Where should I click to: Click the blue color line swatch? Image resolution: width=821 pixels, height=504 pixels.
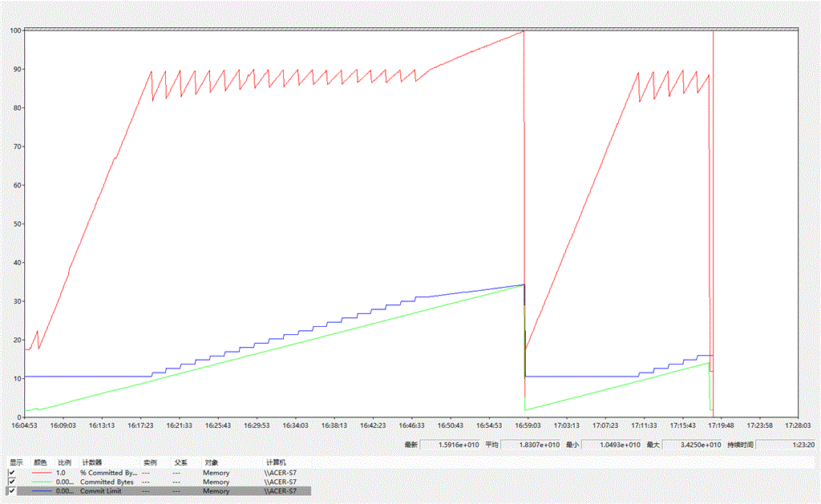(42, 491)
